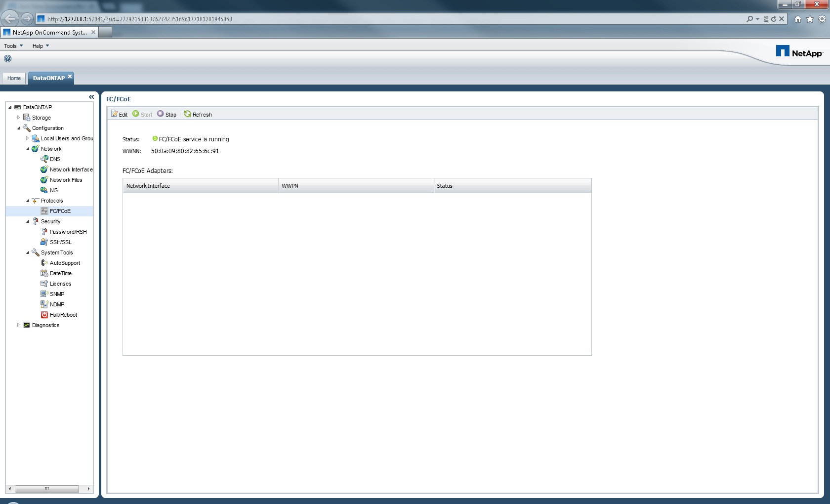Click the Refresh button label
830x504 pixels.
(x=202, y=115)
